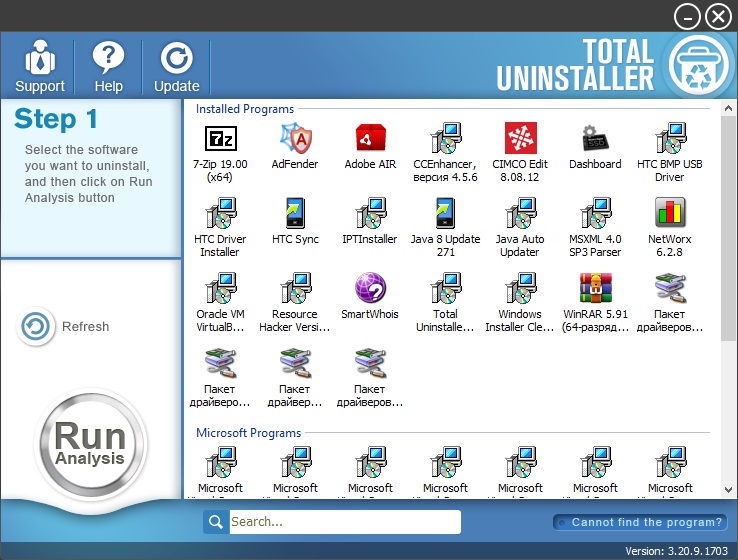Image resolution: width=738 pixels, height=560 pixels.
Task: Select NetWorx 6.2.8
Action: tap(670, 228)
